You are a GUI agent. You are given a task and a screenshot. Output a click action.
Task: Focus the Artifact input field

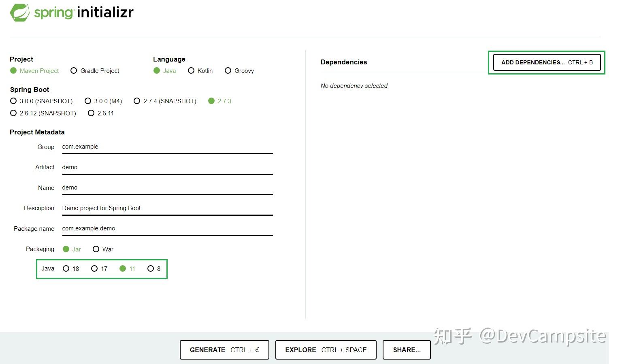(x=167, y=168)
